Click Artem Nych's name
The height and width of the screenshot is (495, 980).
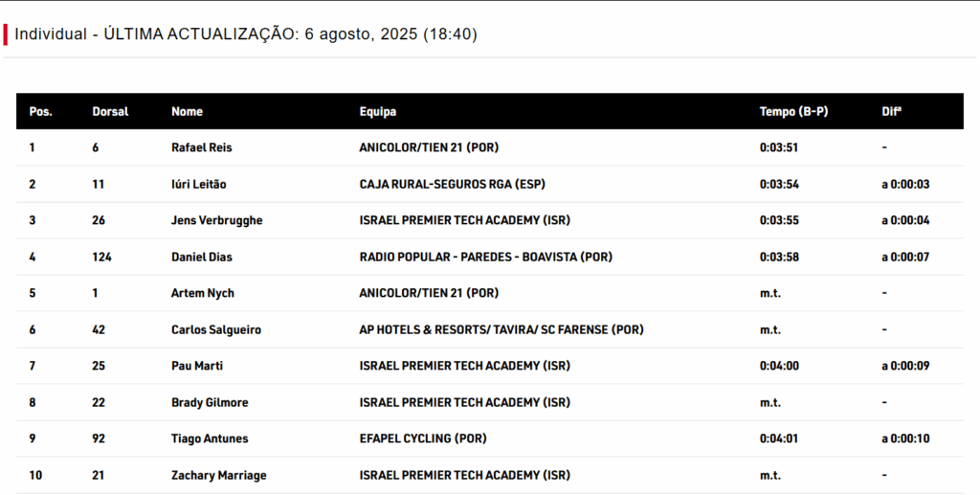coord(202,293)
